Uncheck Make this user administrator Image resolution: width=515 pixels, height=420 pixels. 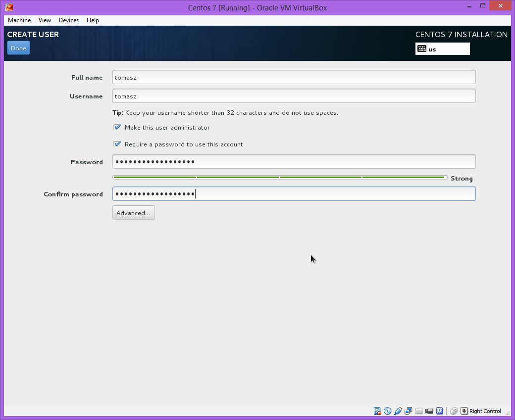[x=117, y=127]
